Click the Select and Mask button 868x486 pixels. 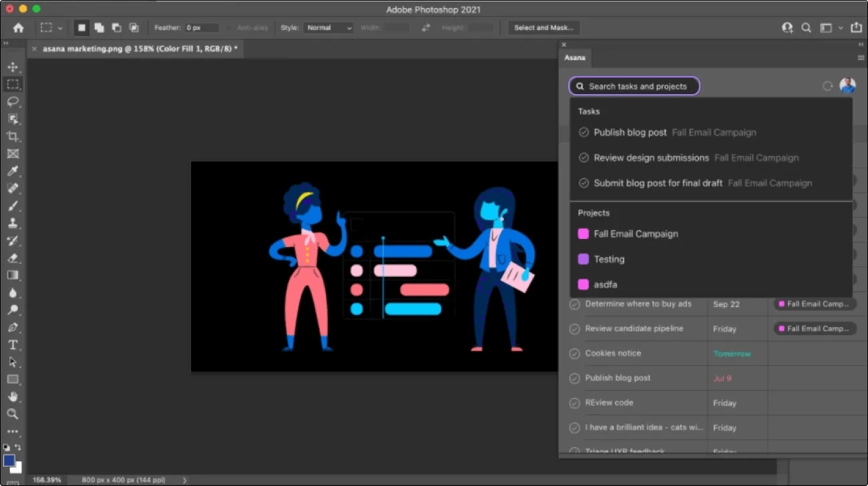(544, 28)
